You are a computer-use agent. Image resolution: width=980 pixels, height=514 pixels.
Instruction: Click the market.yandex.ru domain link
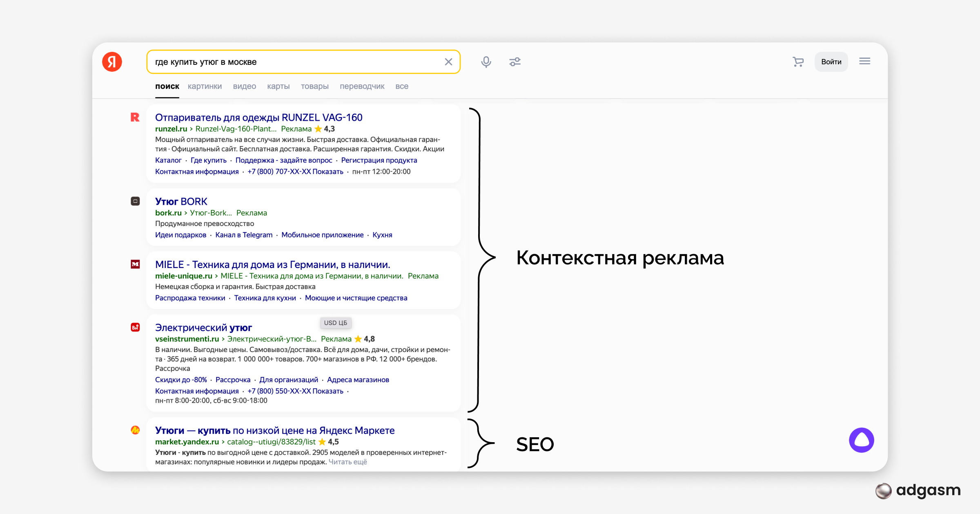coord(187,442)
